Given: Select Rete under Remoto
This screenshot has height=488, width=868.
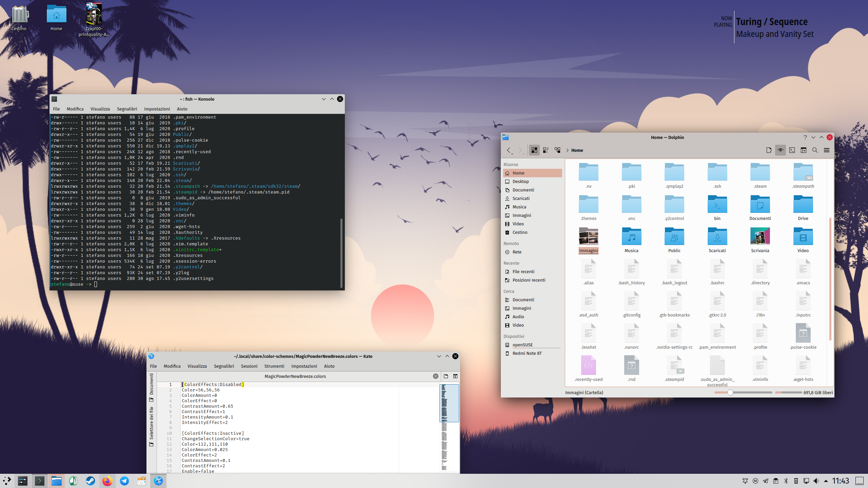Looking at the screenshot, I should [532, 252].
